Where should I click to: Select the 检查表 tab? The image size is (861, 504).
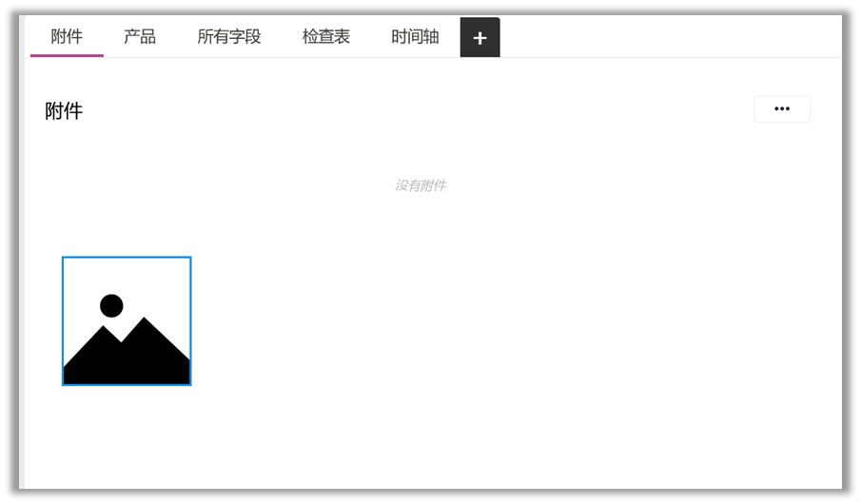tap(325, 37)
